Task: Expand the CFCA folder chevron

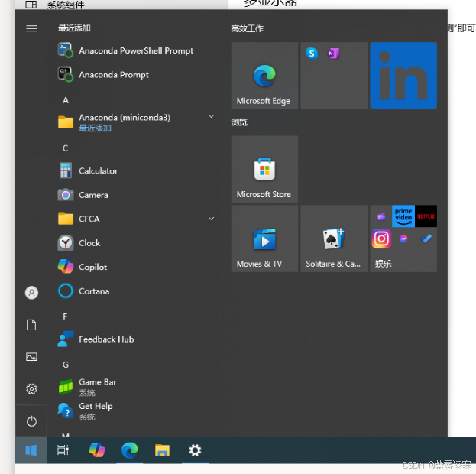Action: (x=212, y=219)
